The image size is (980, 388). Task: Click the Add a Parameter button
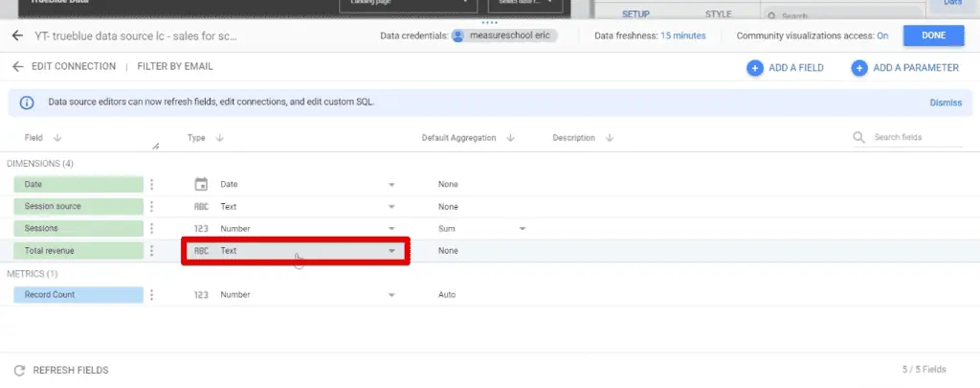[905, 68]
